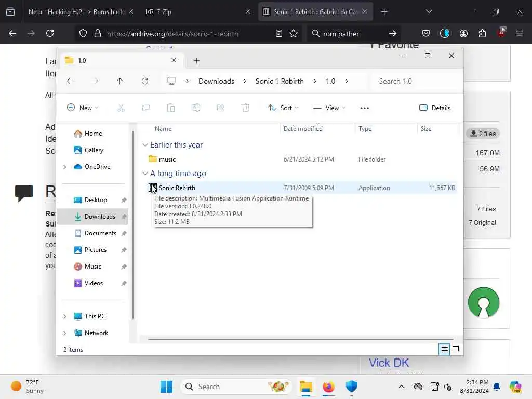Bookmark this page with the star
532x399 pixels.
tap(294, 34)
